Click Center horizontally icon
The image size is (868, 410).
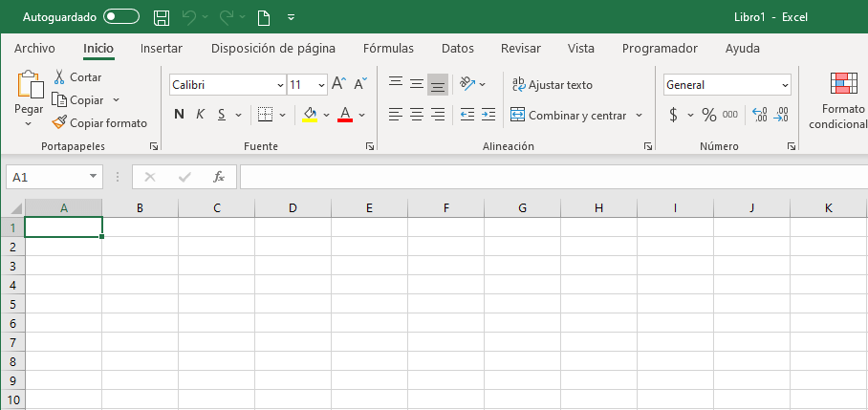tap(416, 115)
